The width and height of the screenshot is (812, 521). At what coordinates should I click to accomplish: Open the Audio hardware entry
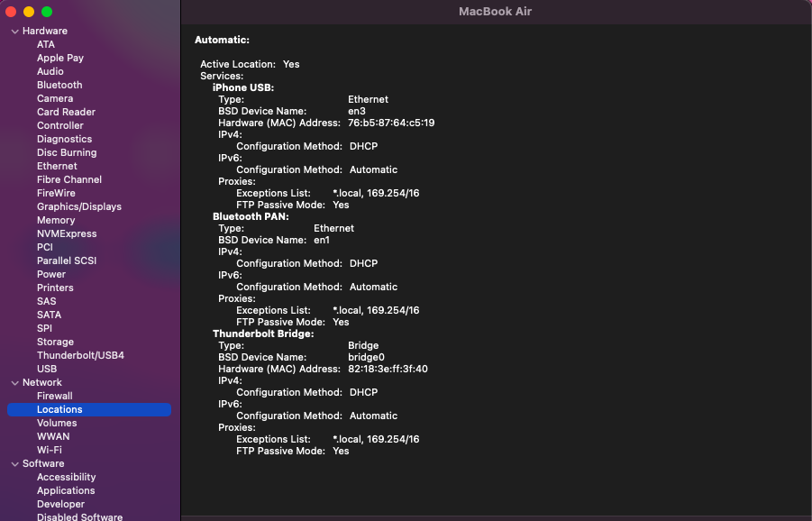50,71
